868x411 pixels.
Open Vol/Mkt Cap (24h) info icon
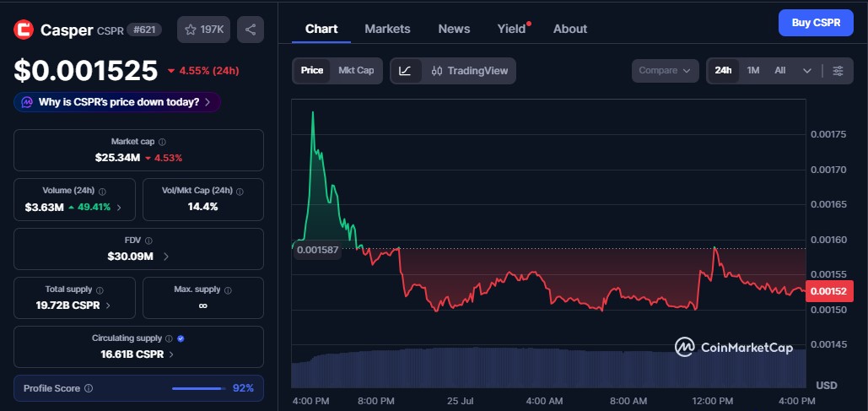[240, 191]
